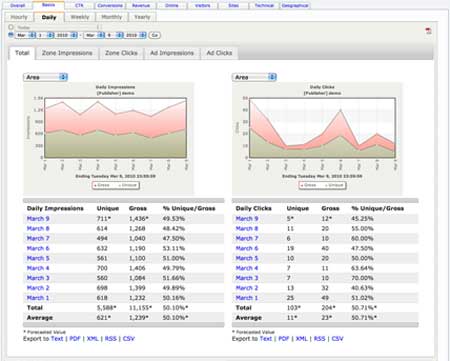Export clicks table to XML
This screenshot has width=450, height=361.
coord(301,339)
